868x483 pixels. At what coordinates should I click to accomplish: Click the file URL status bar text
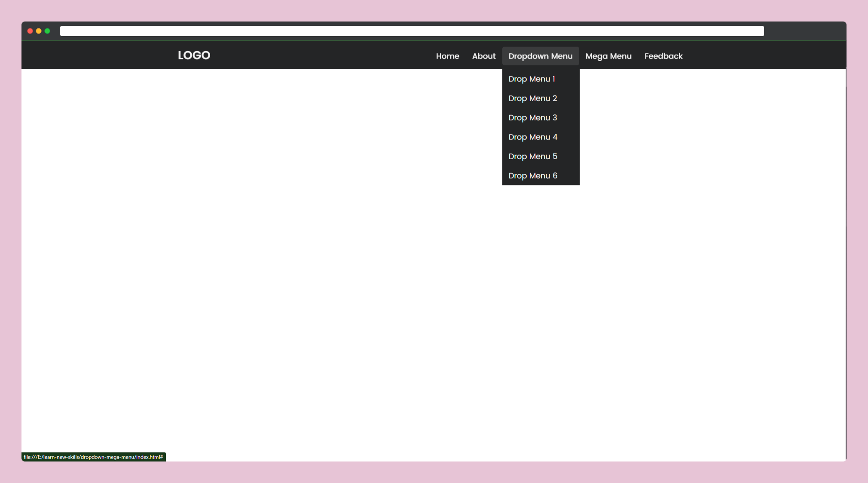(x=93, y=457)
